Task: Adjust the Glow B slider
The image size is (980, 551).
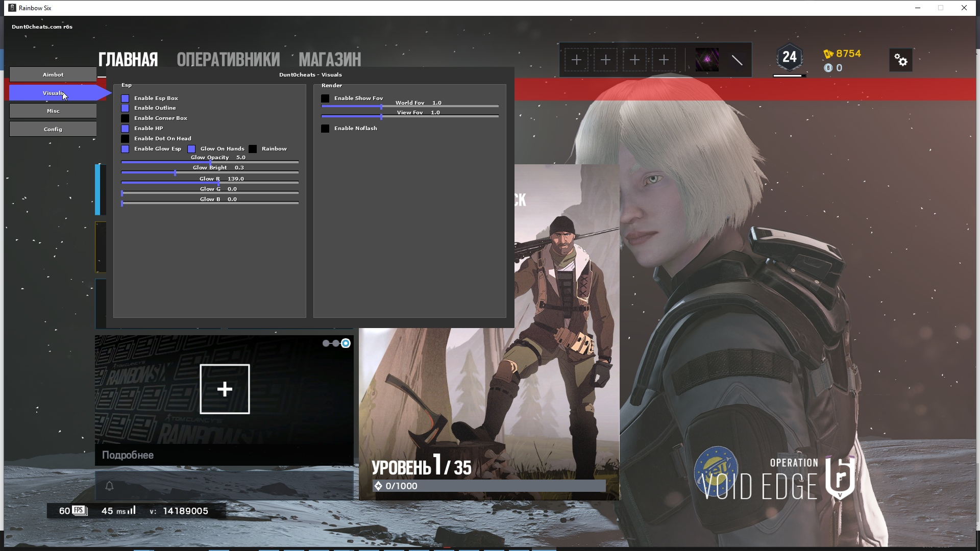Action: coord(210,203)
